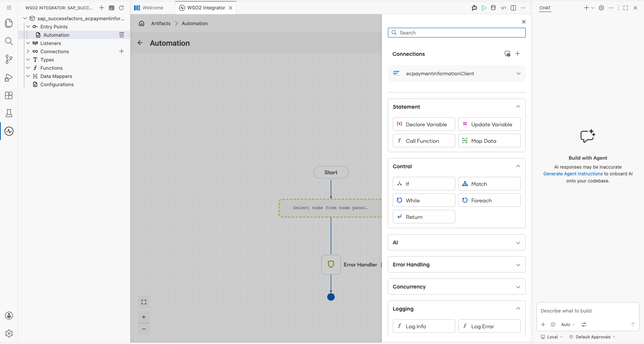Add an Update Variable node
644x344 pixels.
pos(489,124)
